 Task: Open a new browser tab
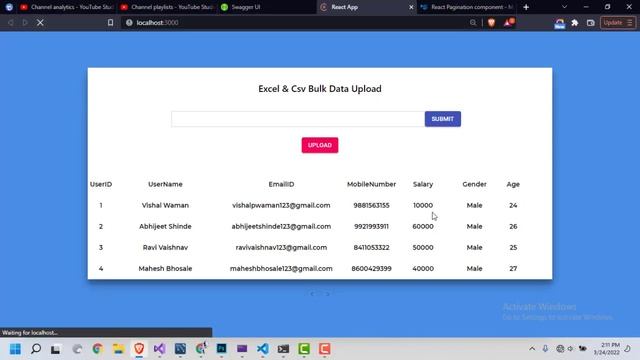[x=526, y=7]
